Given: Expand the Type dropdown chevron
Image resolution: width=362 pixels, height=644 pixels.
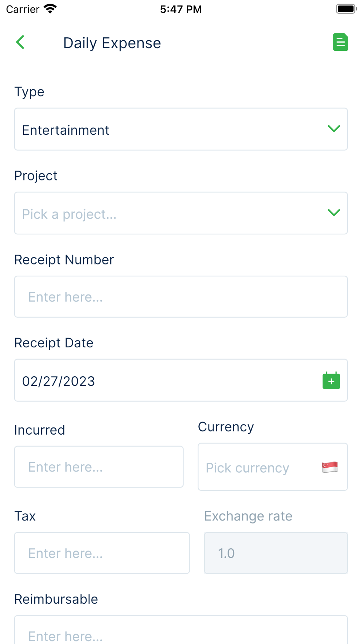Looking at the screenshot, I should coord(334,129).
